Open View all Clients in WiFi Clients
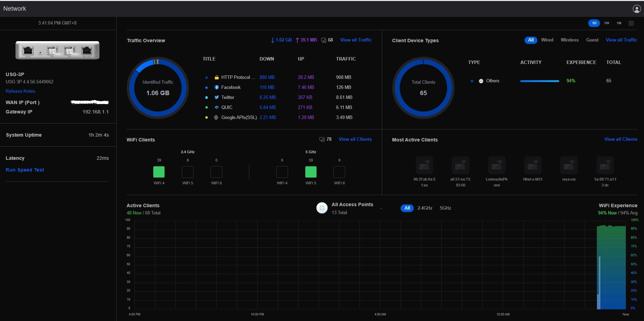Viewport: 644px width, 321px height. pyautogui.click(x=355, y=139)
